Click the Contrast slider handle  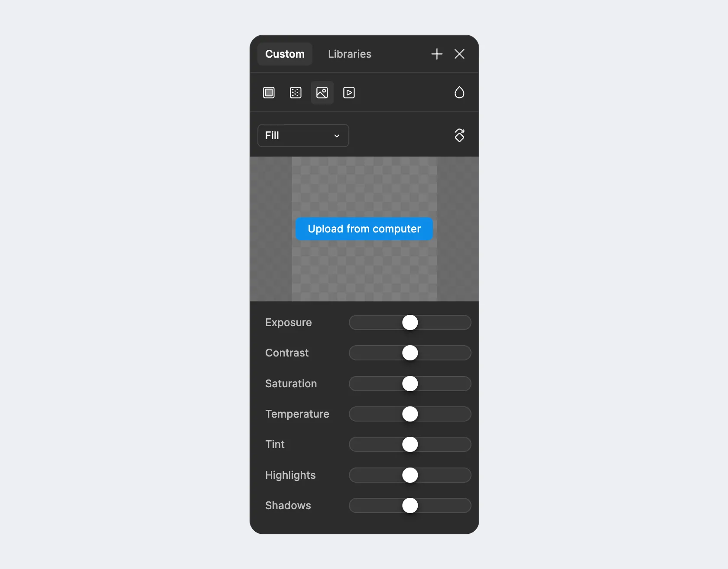click(410, 353)
